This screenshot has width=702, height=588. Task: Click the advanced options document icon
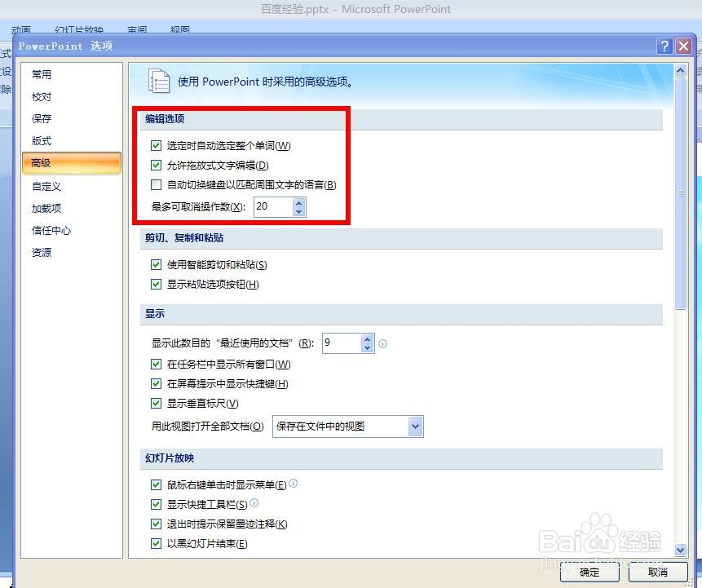[159, 81]
